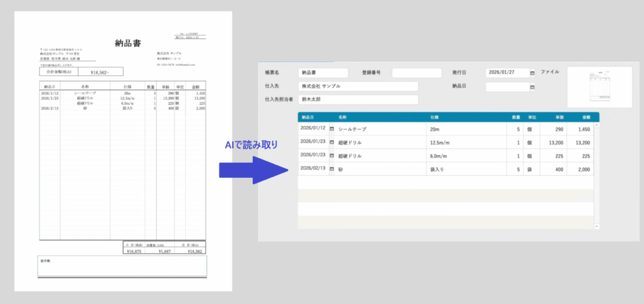Screen dimensions: 644x304
Task: Click the table scrollbar down arrow
Action: click(x=596, y=226)
